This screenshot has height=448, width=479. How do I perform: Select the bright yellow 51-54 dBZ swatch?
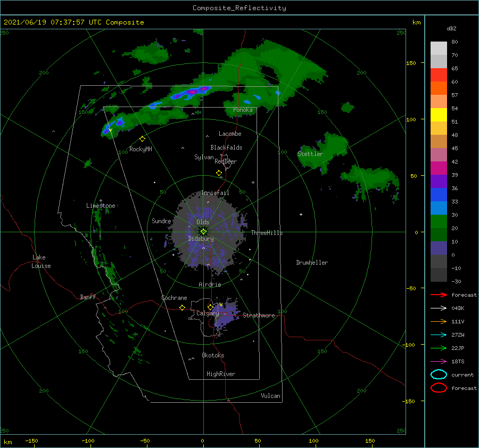tap(439, 115)
